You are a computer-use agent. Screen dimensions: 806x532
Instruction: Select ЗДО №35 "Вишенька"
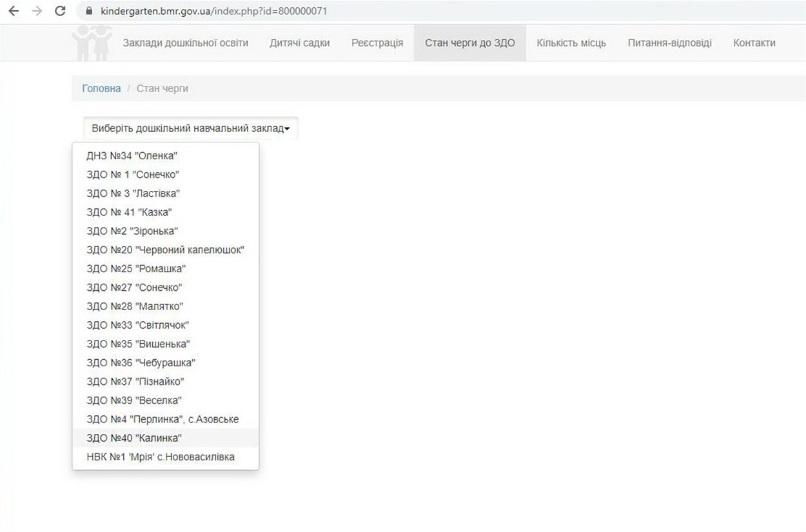coord(165,344)
